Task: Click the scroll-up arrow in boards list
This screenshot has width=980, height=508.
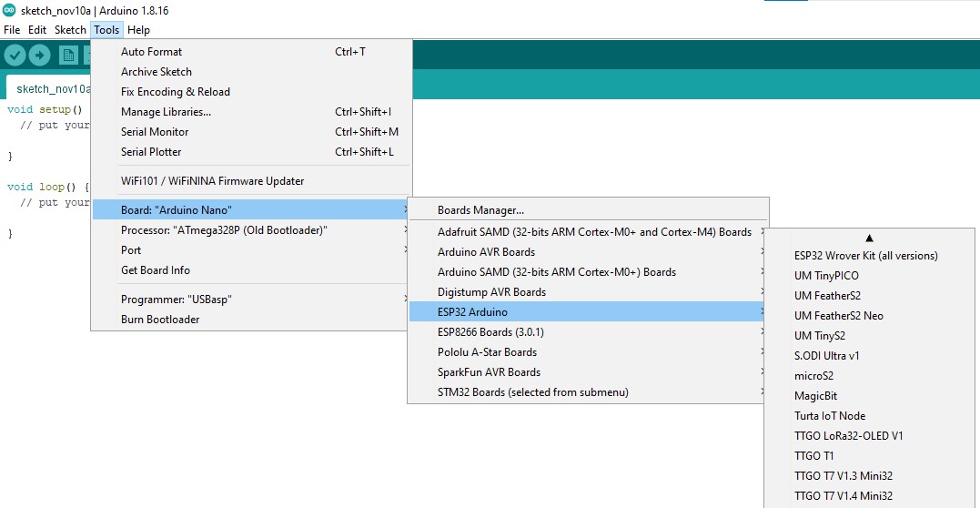Action: click(x=869, y=238)
